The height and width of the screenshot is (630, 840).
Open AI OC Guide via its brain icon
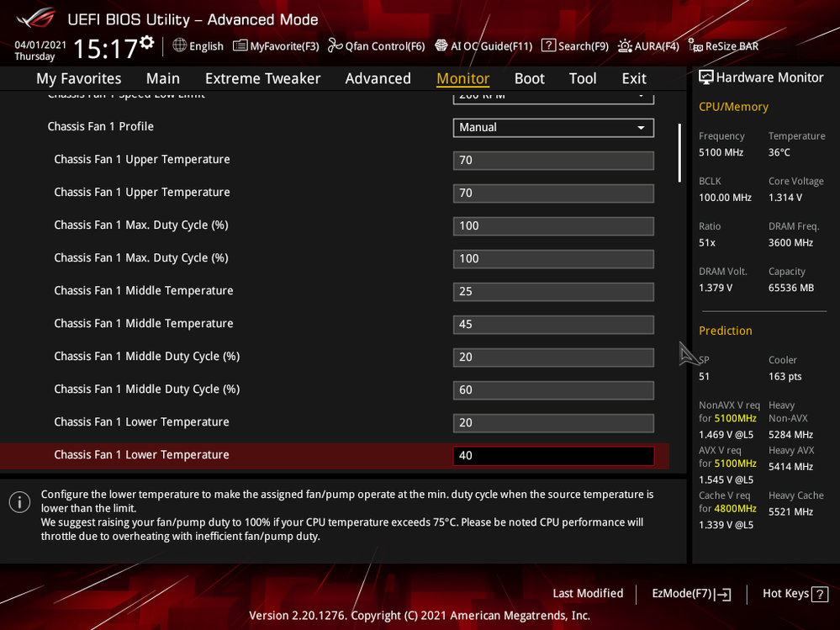click(x=441, y=45)
